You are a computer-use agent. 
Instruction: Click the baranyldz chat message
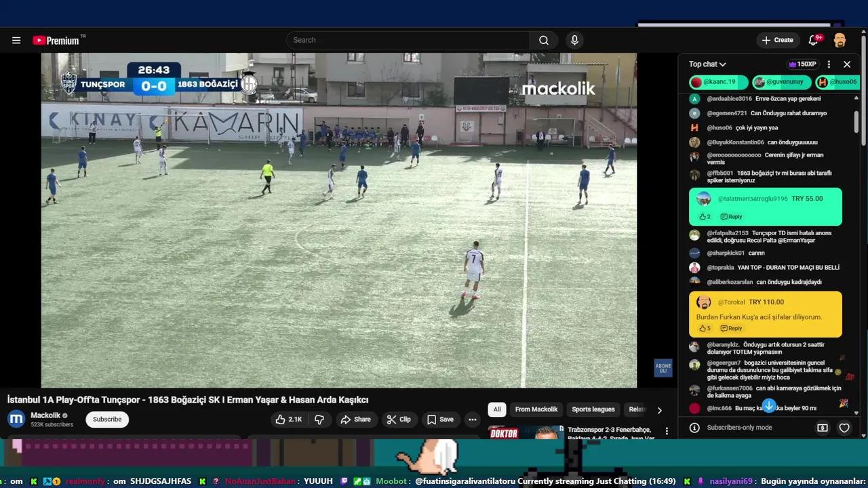[x=765, y=348]
